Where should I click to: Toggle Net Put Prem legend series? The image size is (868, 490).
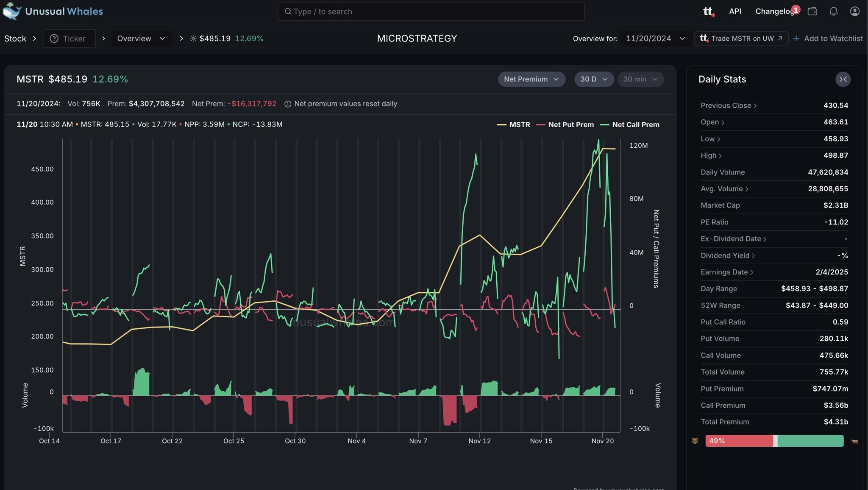tap(565, 125)
